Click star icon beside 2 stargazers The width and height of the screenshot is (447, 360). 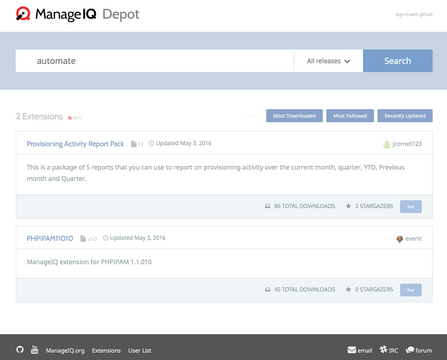[x=348, y=206]
